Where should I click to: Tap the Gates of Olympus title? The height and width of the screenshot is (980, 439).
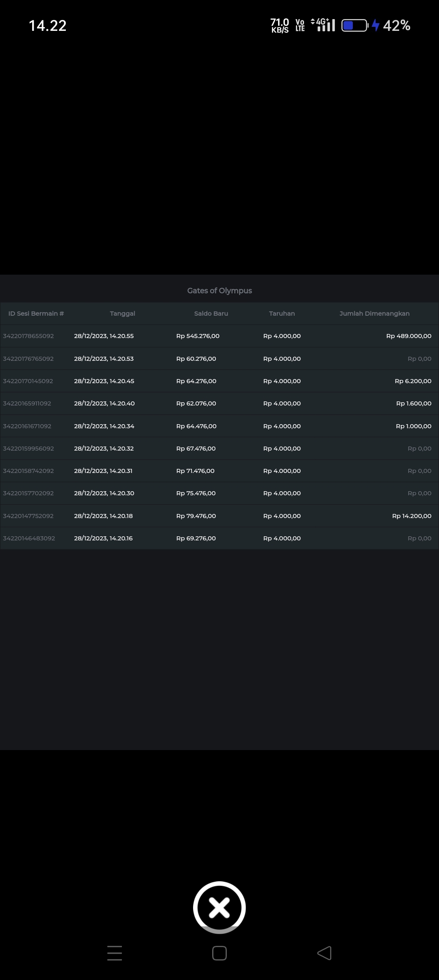tap(219, 291)
